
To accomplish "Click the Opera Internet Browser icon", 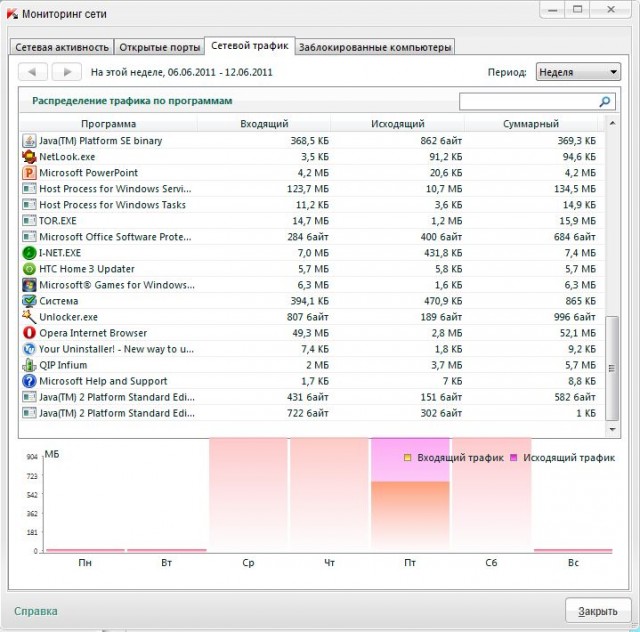I will (x=29, y=333).
